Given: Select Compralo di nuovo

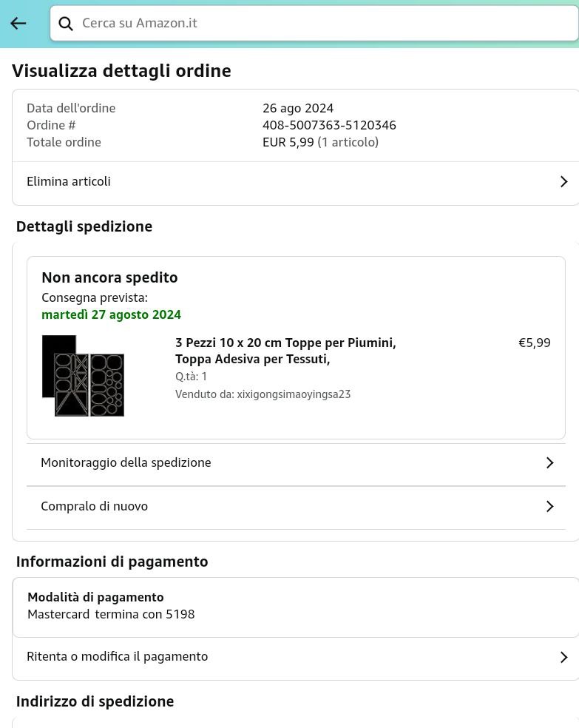Looking at the screenshot, I should [94, 506].
